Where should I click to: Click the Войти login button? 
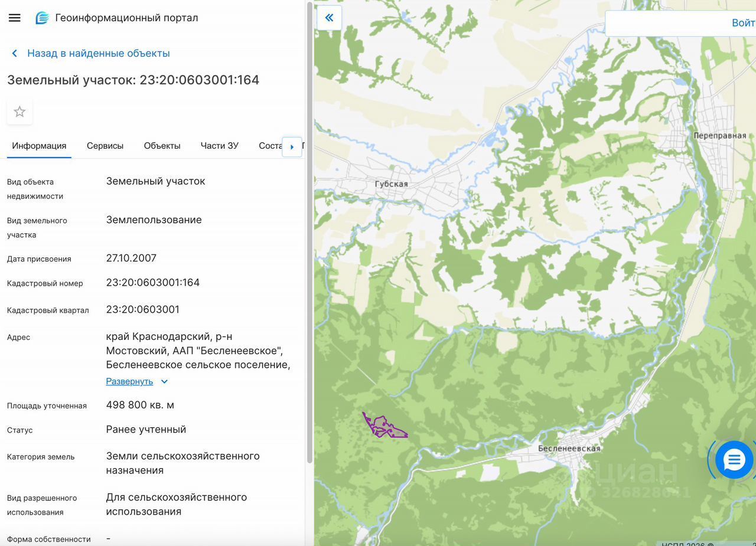[743, 23]
